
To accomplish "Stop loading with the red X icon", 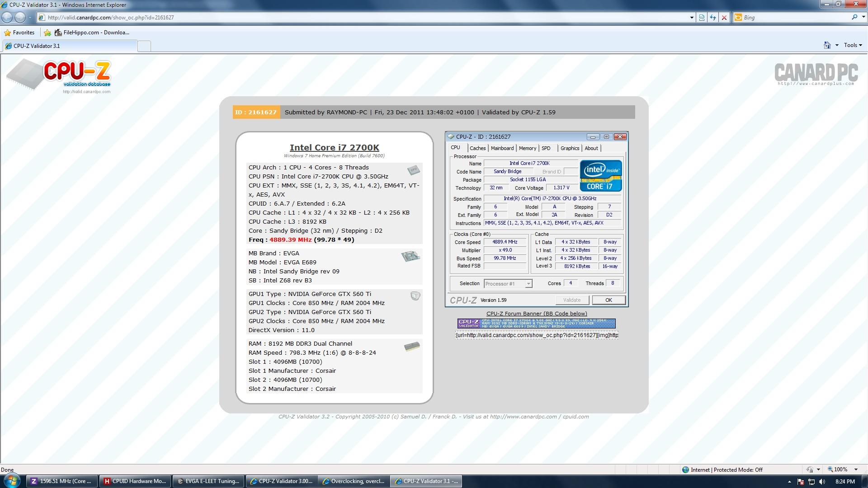I will 724,18.
